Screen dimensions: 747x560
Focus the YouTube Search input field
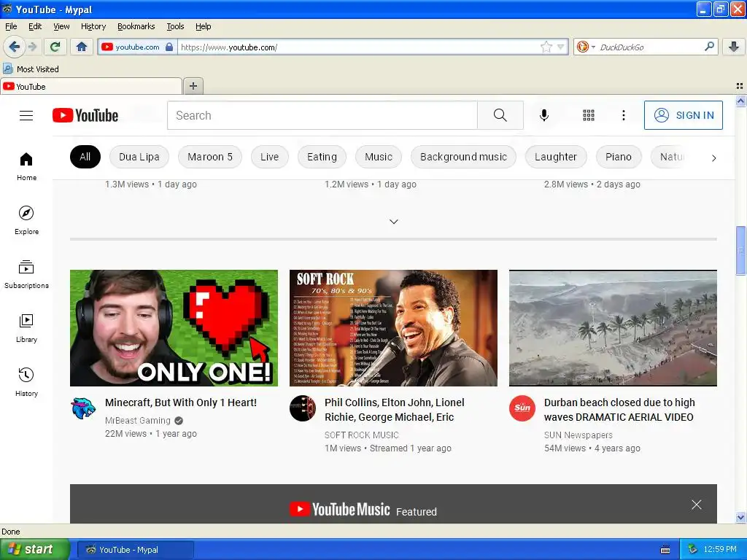[322, 115]
